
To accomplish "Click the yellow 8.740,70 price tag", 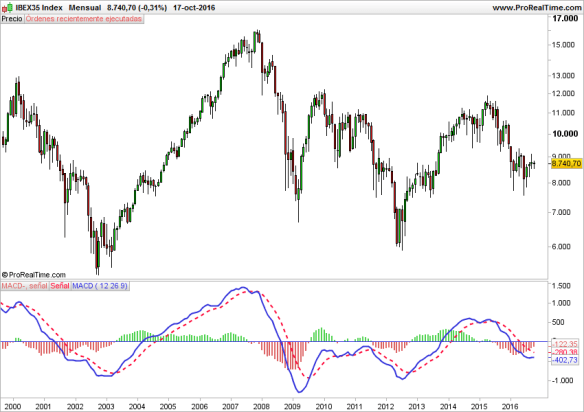I will point(566,164).
